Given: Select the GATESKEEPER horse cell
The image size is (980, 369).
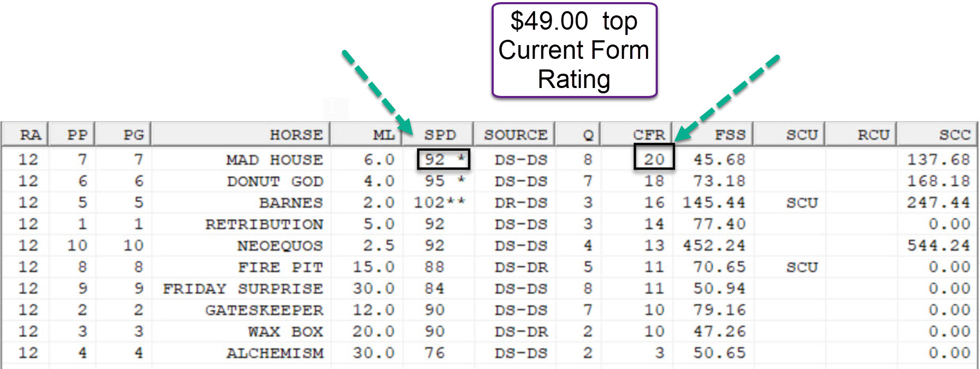Looking at the screenshot, I should pyautogui.click(x=264, y=310).
